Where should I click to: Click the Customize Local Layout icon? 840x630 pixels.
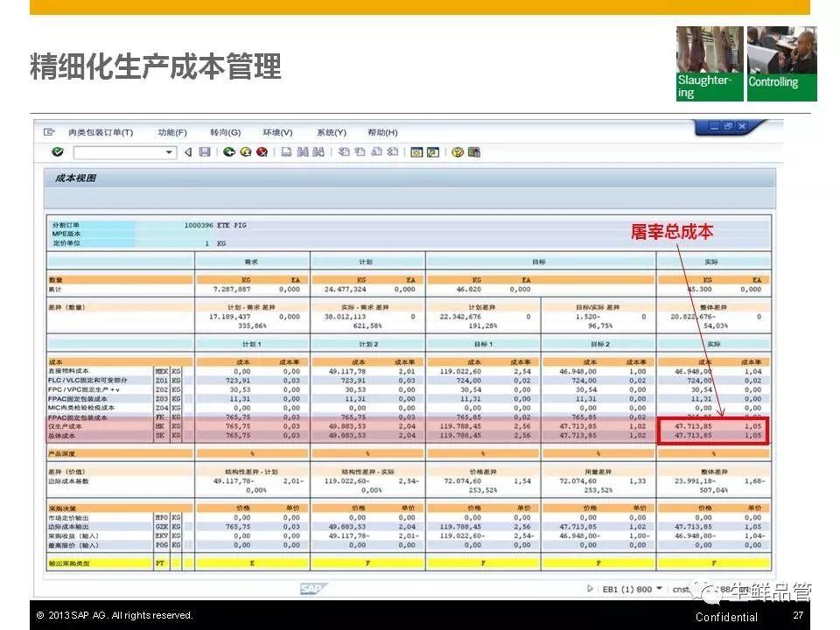[x=473, y=152]
